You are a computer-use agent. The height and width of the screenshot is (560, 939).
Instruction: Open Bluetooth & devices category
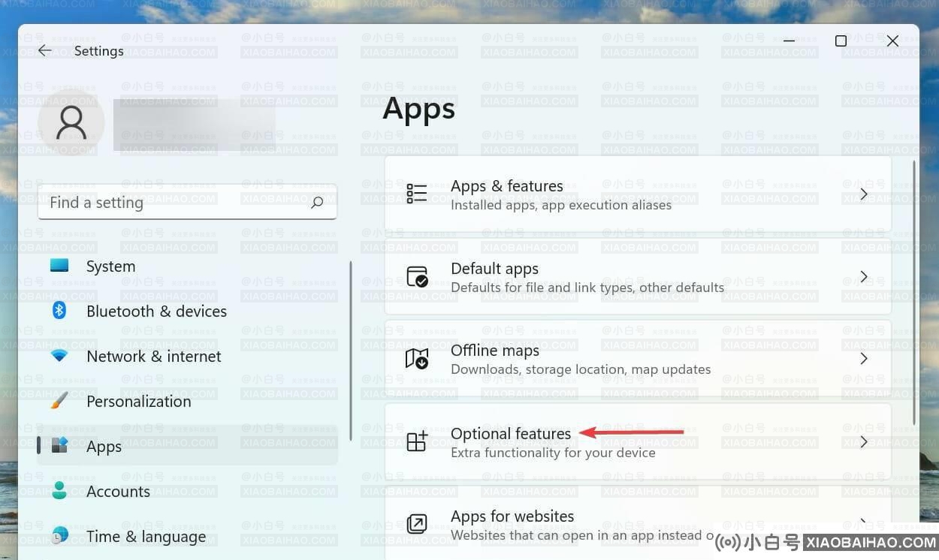(x=187, y=311)
